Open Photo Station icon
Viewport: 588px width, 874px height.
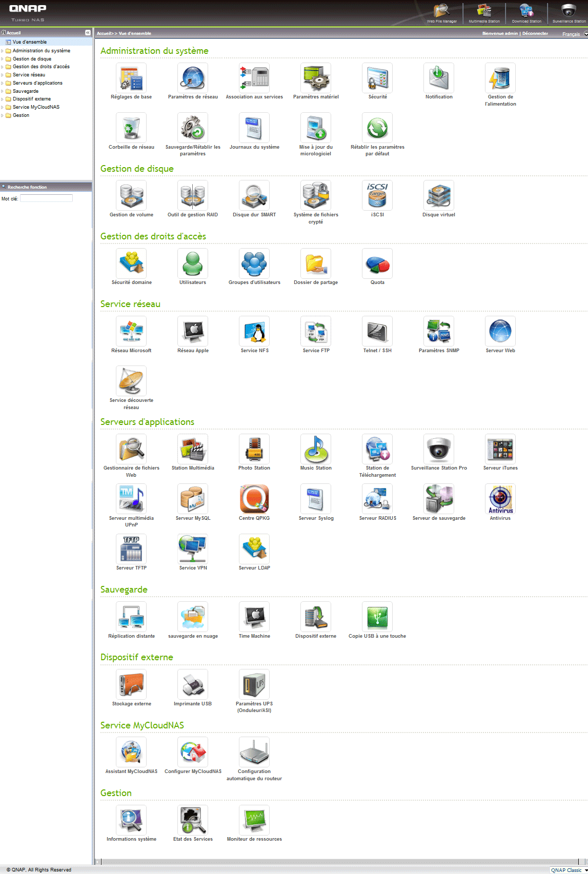(254, 449)
